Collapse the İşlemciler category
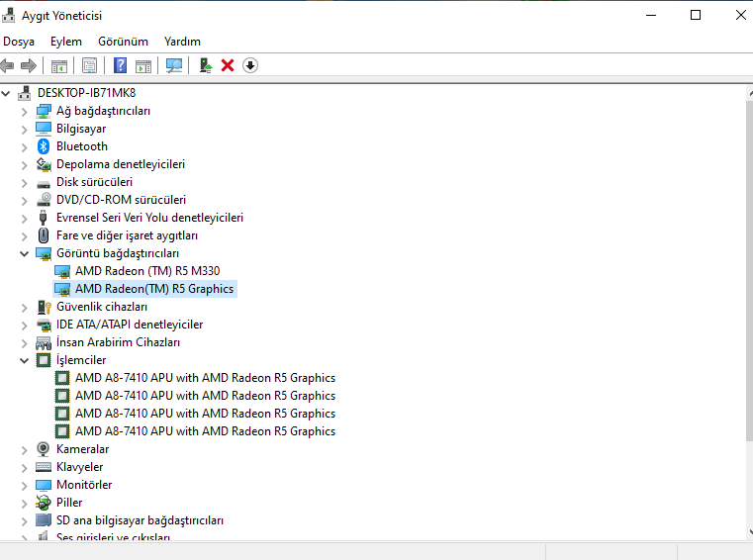753x560 pixels. tap(24, 360)
